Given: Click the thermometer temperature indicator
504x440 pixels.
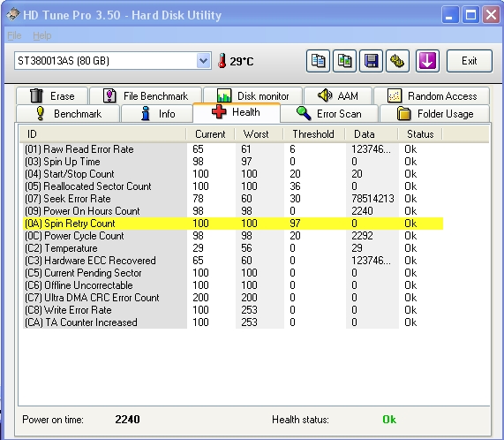Looking at the screenshot, I should tap(236, 61).
